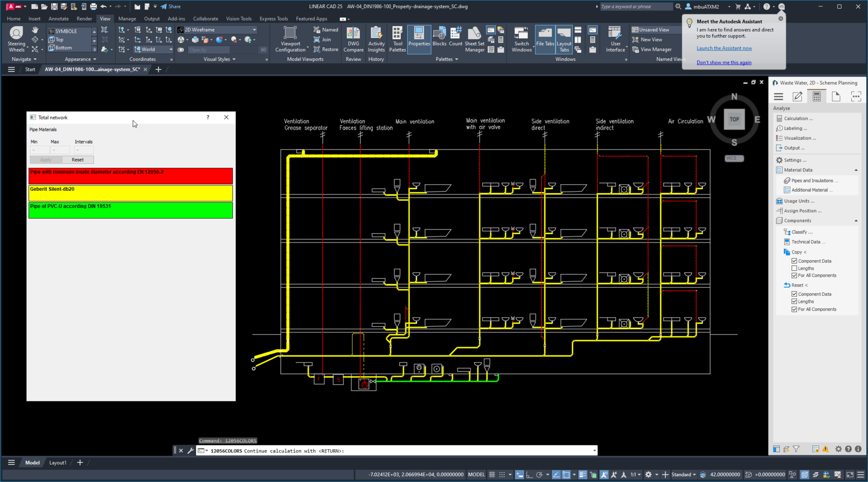Open Pipes and Insulations
The image size is (868, 482).
811,180
